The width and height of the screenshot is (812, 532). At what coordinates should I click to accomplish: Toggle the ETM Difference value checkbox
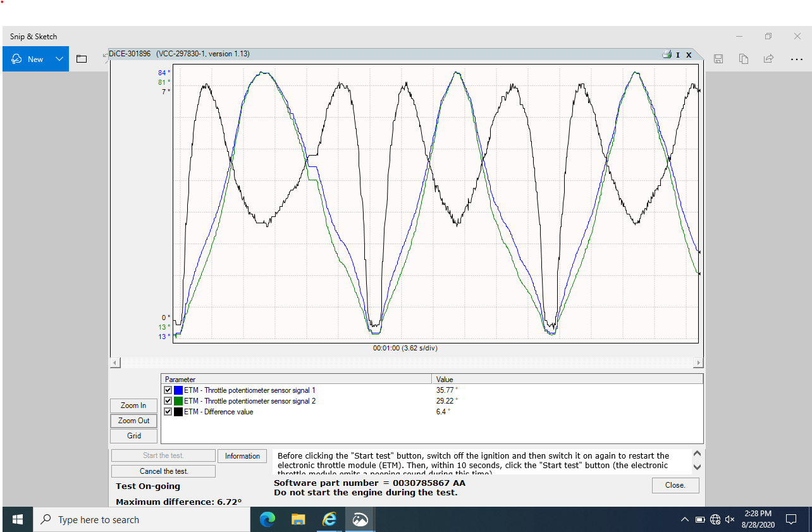tap(168, 412)
